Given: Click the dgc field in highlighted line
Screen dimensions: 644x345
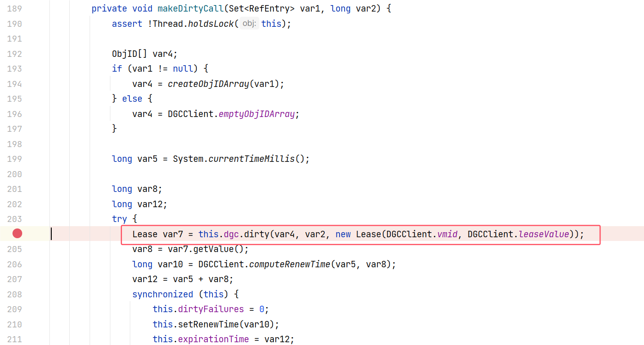Looking at the screenshot, I should [x=231, y=234].
